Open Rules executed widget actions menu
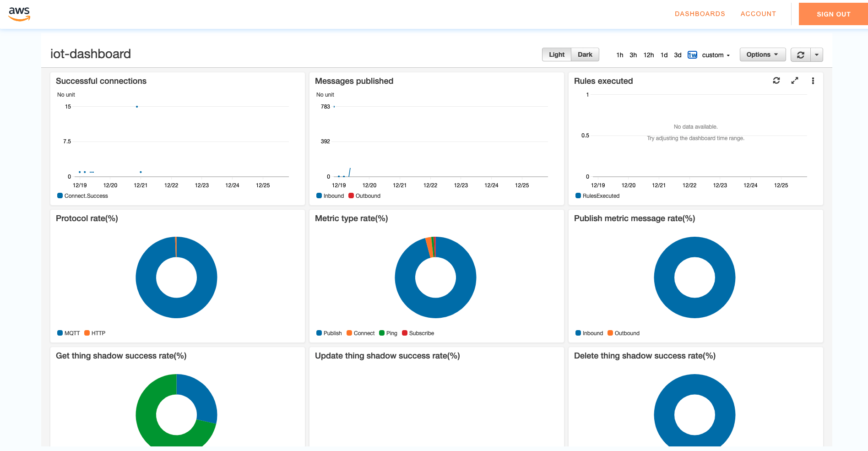Image resolution: width=868 pixels, height=451 pixels. coord(813,81)
